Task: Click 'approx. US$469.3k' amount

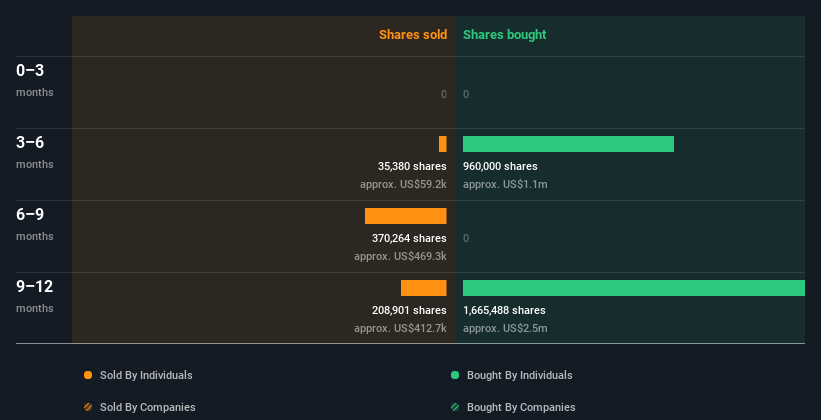Action: coord(400,257)
